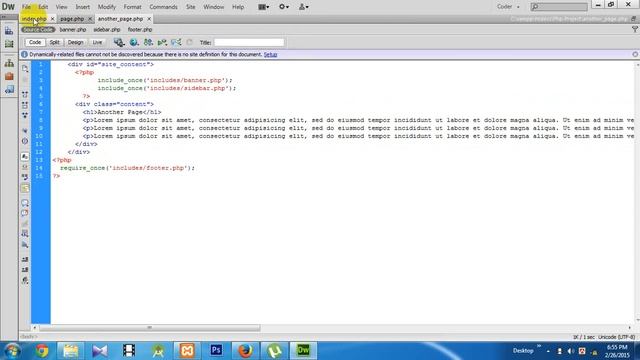
Task: Open the Recent Snippets icon
Action: point(25,233)
